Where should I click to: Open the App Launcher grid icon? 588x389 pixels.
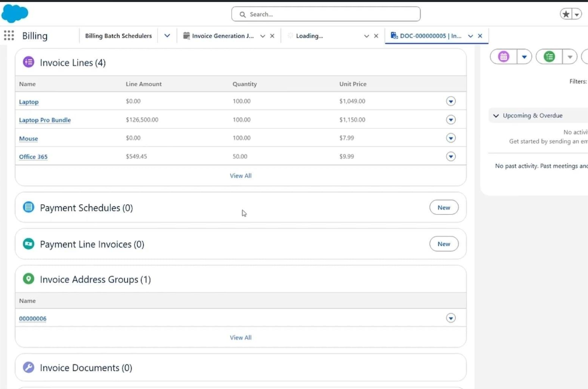coord(9,35)
